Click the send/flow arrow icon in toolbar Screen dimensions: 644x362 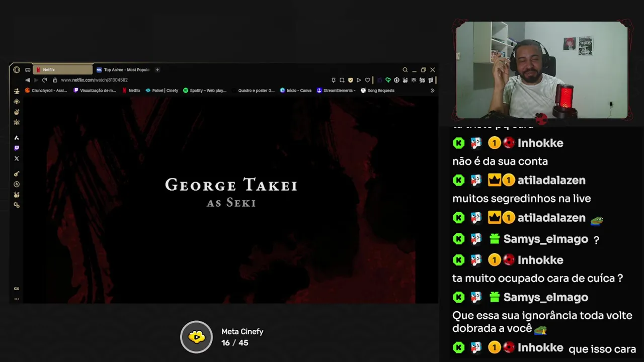(359, 80)
